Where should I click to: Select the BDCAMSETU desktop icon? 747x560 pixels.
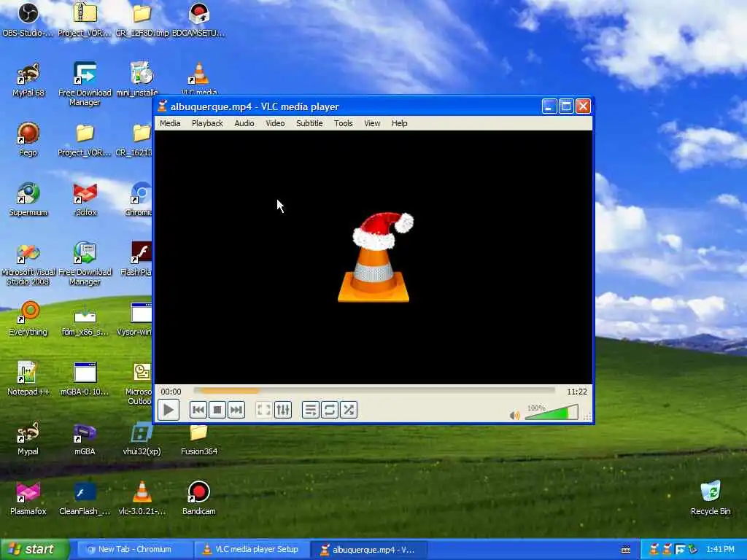click(198, 19)
